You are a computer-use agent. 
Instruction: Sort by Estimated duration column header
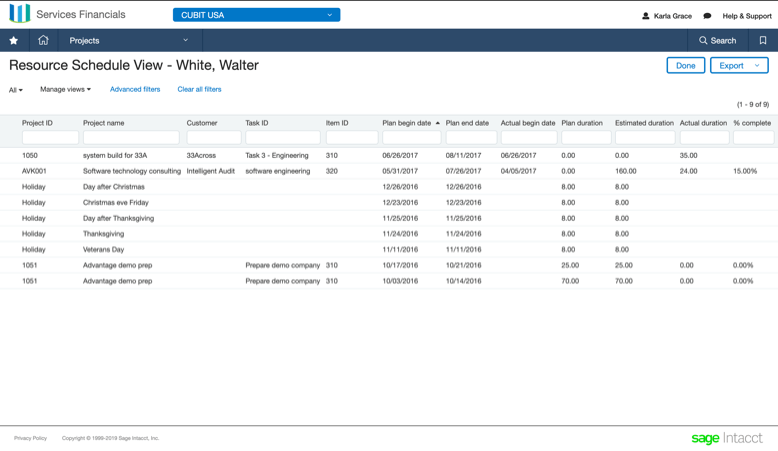point(645,123)
